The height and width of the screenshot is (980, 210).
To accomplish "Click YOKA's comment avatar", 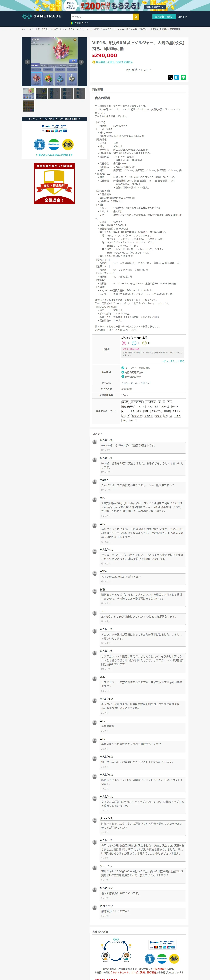I will click(x=95, y=573).
